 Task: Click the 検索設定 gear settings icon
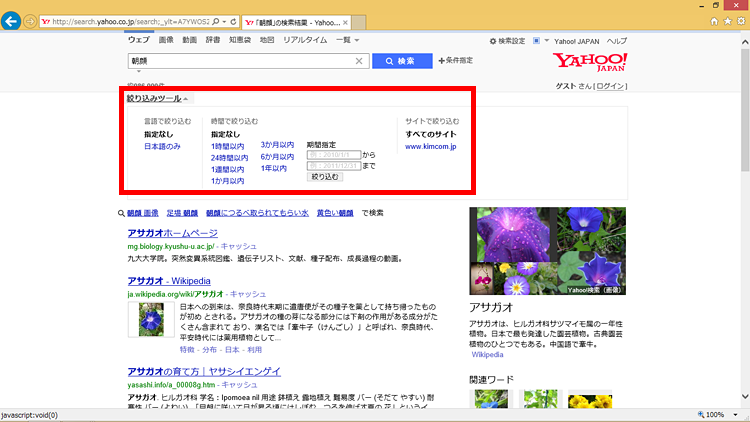click(x=493, y=41)
